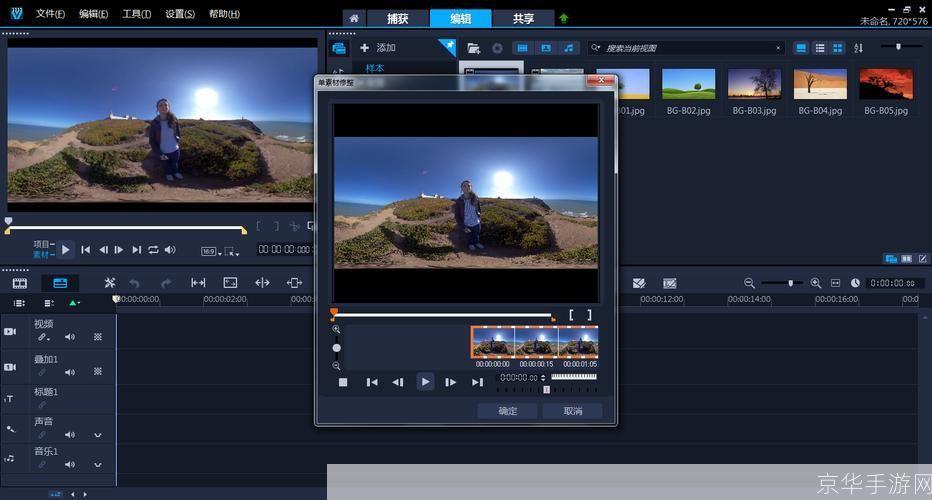
Task: Click the home icon tab
Action: point(353,18)
